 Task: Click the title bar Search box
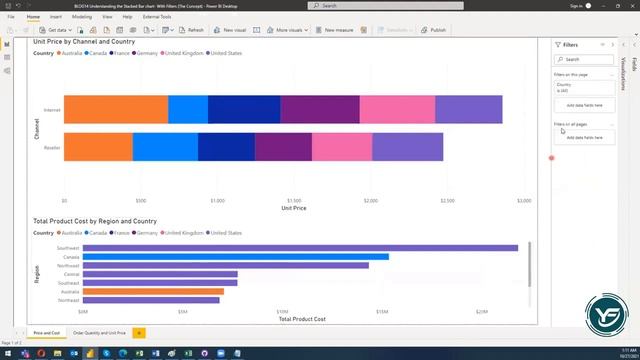[x=385, y=6]
